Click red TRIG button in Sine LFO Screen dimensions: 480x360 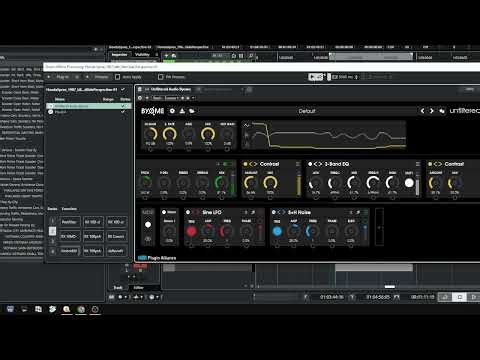pos(191,231)
